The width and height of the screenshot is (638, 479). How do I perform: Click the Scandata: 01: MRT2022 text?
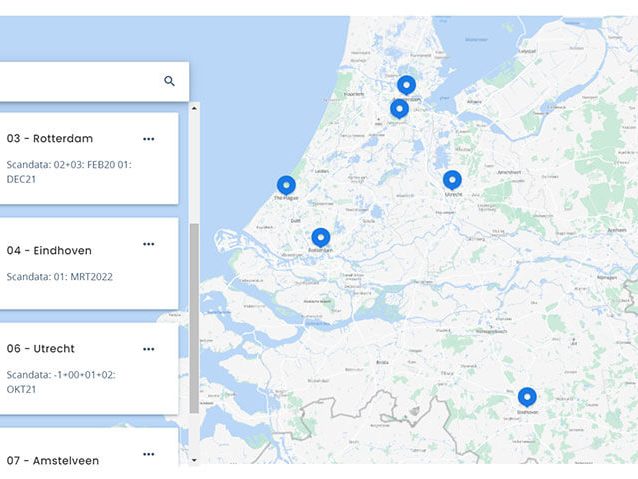[60, 277]
